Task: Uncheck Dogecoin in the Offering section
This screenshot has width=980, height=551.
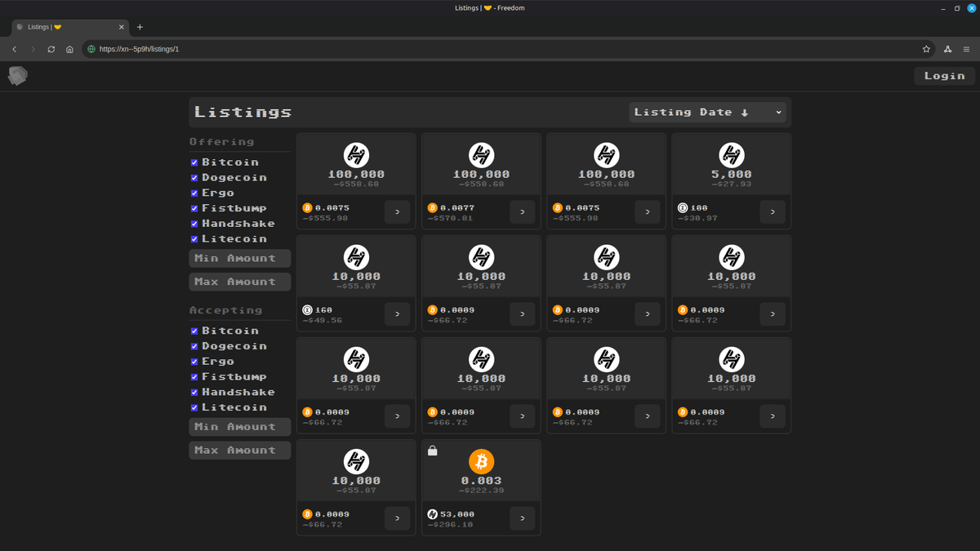Action: pos(194,177)
